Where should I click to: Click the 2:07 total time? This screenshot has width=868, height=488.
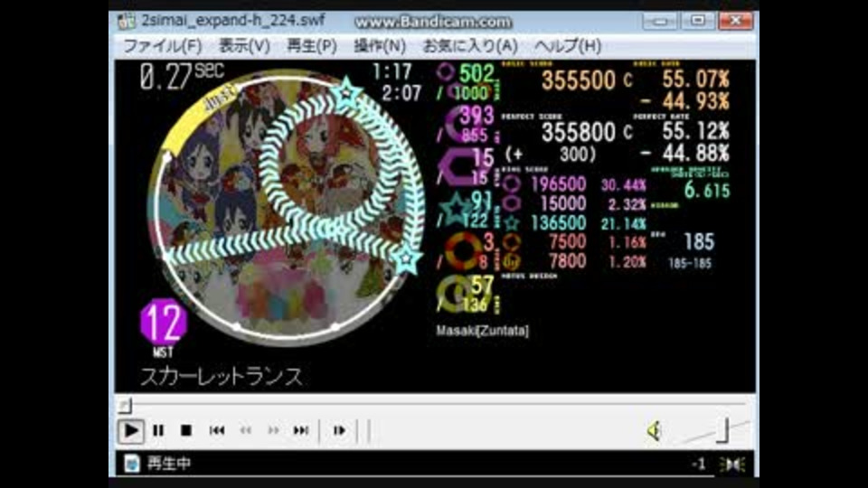[401, 93]
